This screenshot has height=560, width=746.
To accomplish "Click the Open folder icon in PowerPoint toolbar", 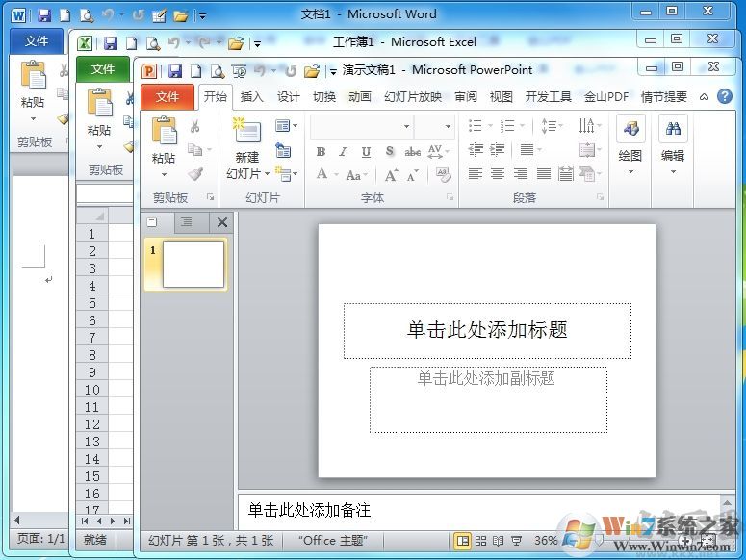I will coord(312,71).
